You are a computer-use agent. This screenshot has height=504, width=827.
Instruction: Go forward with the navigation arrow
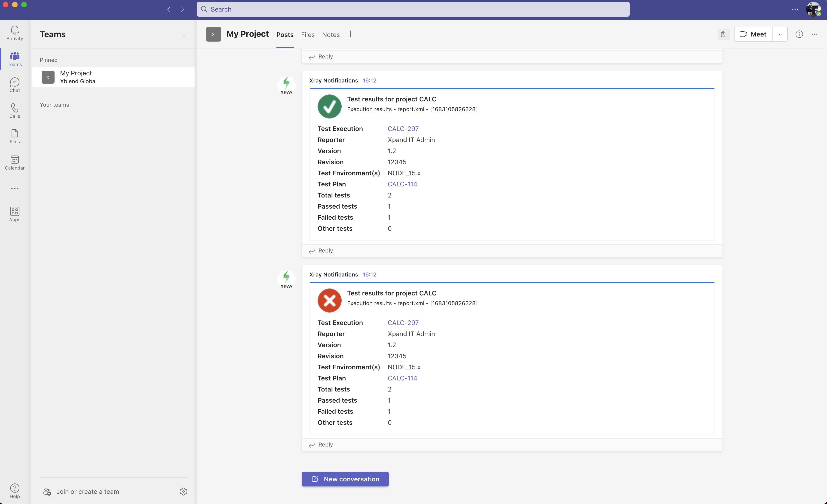182,9
